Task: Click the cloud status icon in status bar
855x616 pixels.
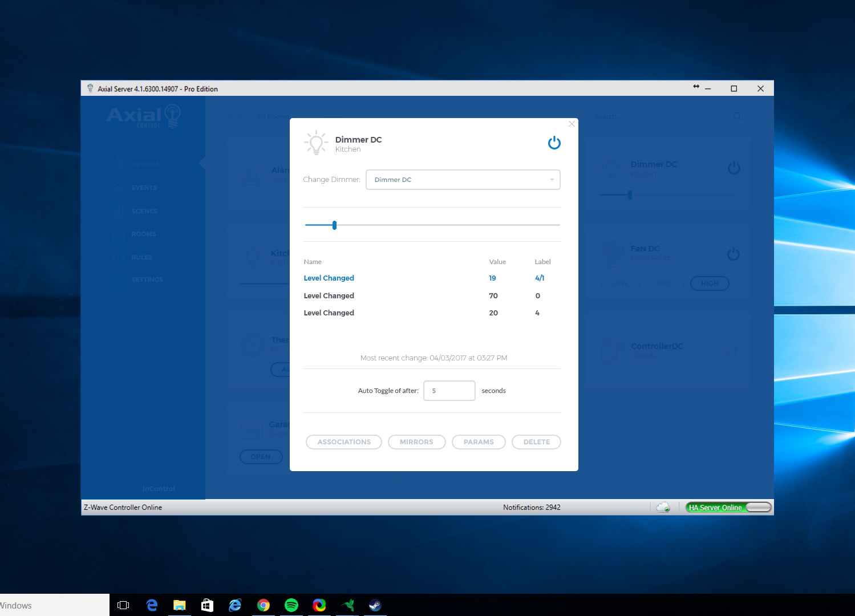Action: [x=663, y=508]
